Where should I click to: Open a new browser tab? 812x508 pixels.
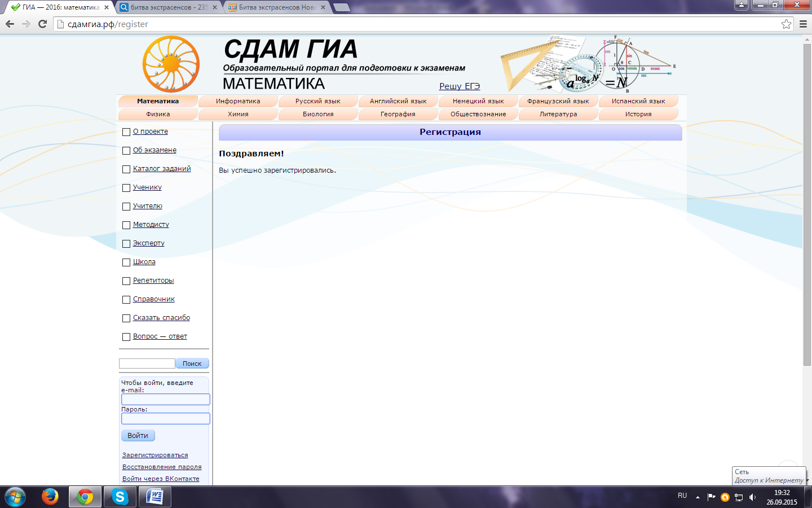click(341, 7)
